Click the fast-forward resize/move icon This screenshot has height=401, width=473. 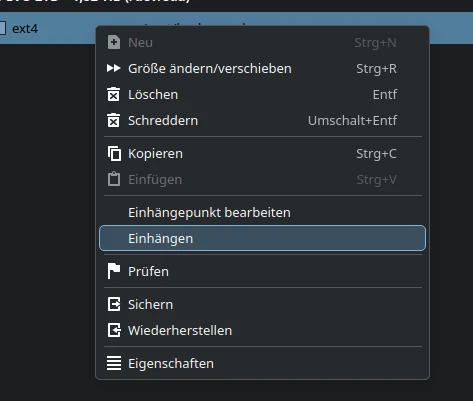coord(113,68)
